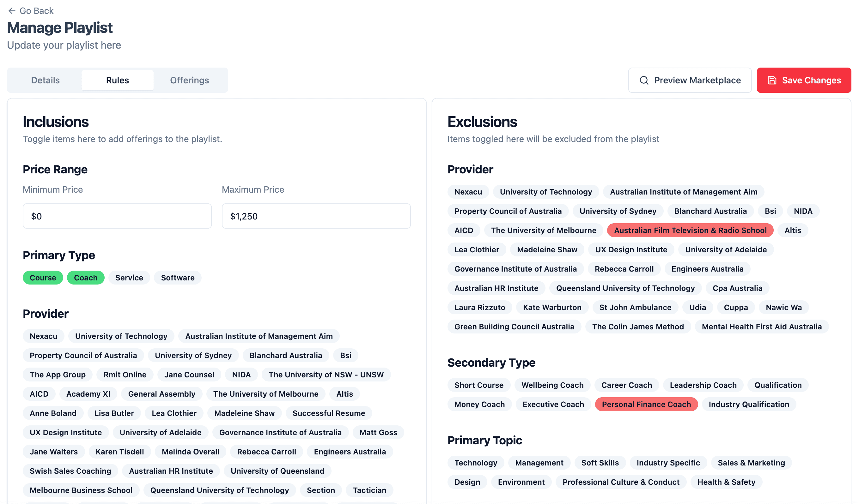Image resolution: width=859 pixels, height=504 pixels.
Task: Click the Preview Marketplace magnifier icon
Action: pyautogui.click(x=644, y=80)
